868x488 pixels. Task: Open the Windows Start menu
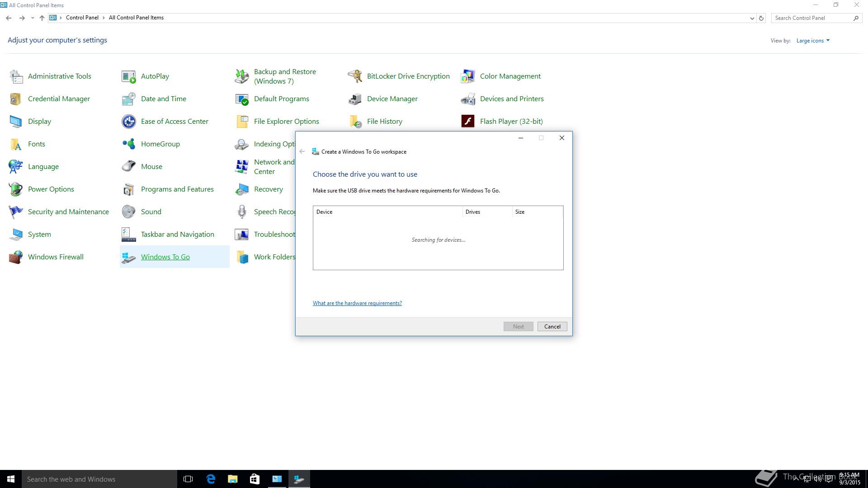point(11,479)
